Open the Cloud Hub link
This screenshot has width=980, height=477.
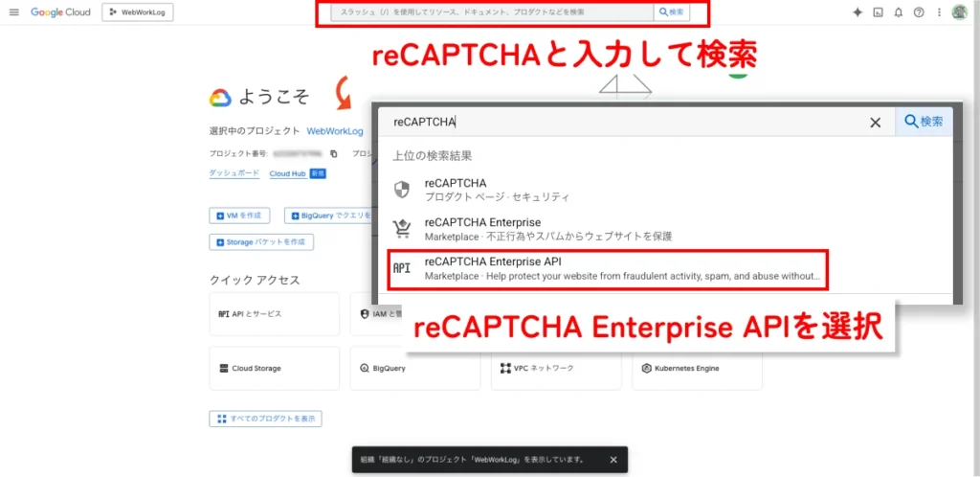click(x=286, y=173)
